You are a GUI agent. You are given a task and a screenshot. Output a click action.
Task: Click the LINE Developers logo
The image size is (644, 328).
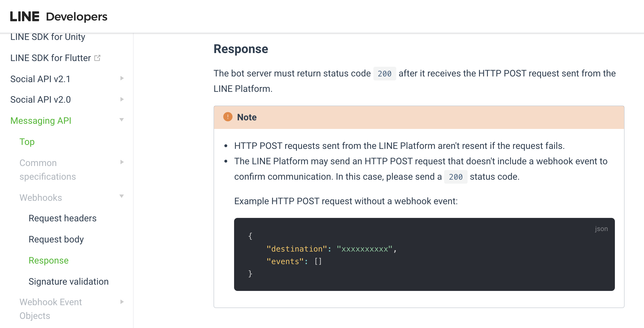point(59,17)
